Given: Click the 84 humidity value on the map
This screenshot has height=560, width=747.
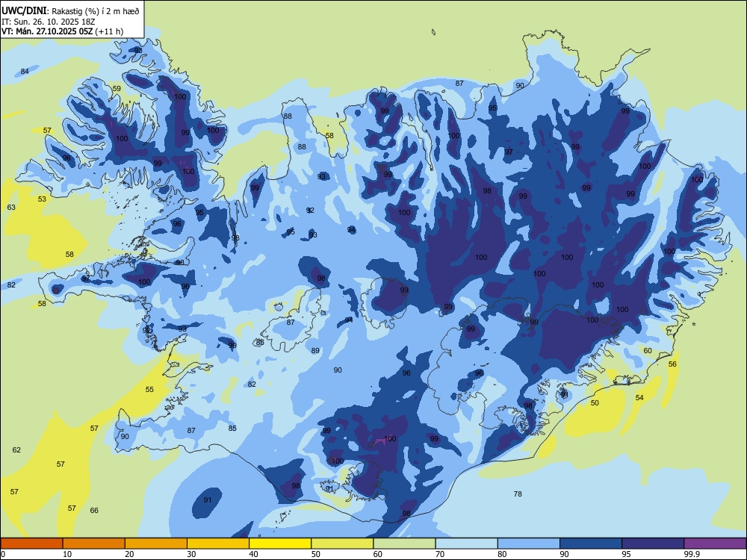Looking at the screenshot, I should click(x=25, y=72).
